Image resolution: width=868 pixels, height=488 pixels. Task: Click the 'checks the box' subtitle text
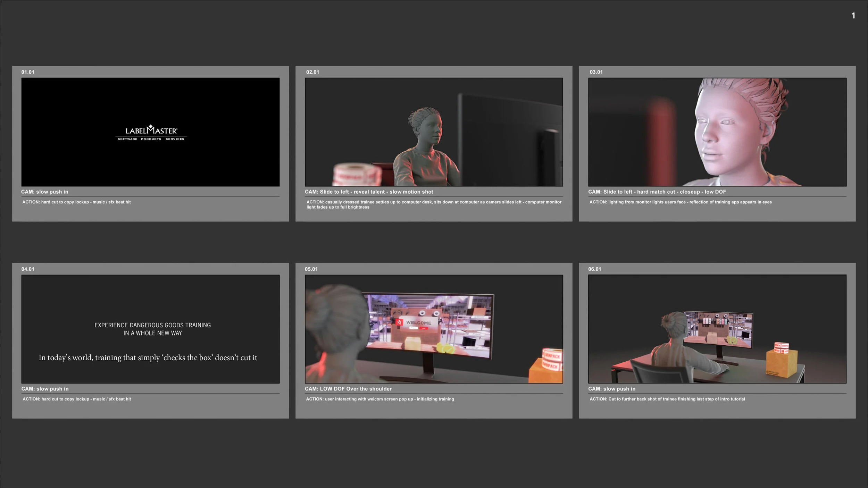point(148,357)
